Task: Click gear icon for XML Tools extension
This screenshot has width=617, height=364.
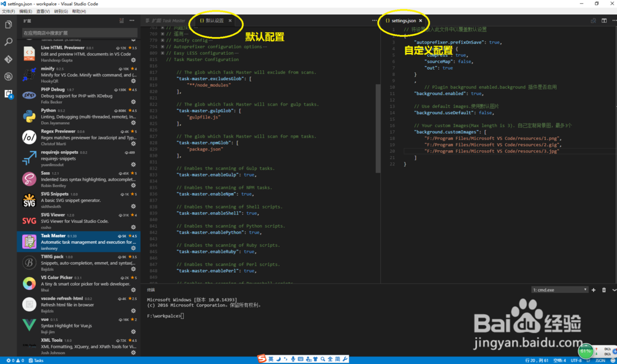Action: [133, 353]
